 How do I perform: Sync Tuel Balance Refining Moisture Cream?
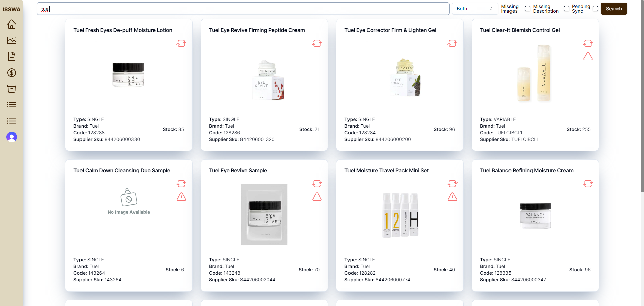(x=588, y=184)
